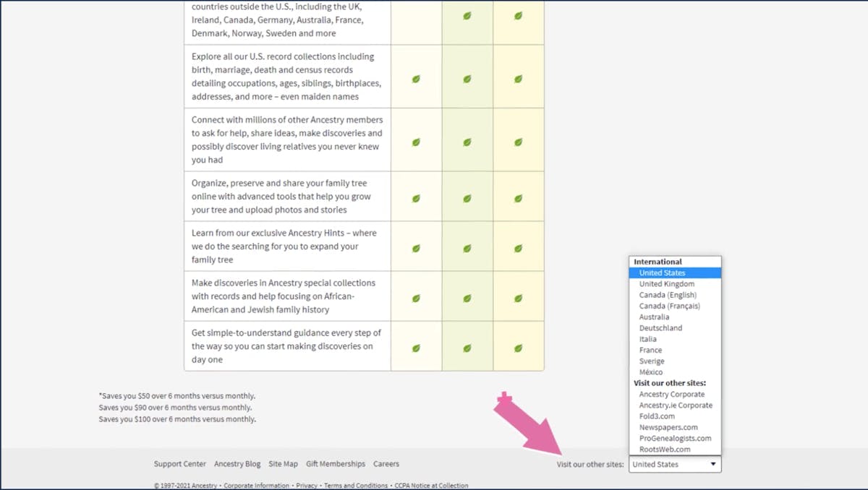Select Italia from the dropdown options
Image resolution: width=868 pixels, height=490 pixels.
click(648, 339)
